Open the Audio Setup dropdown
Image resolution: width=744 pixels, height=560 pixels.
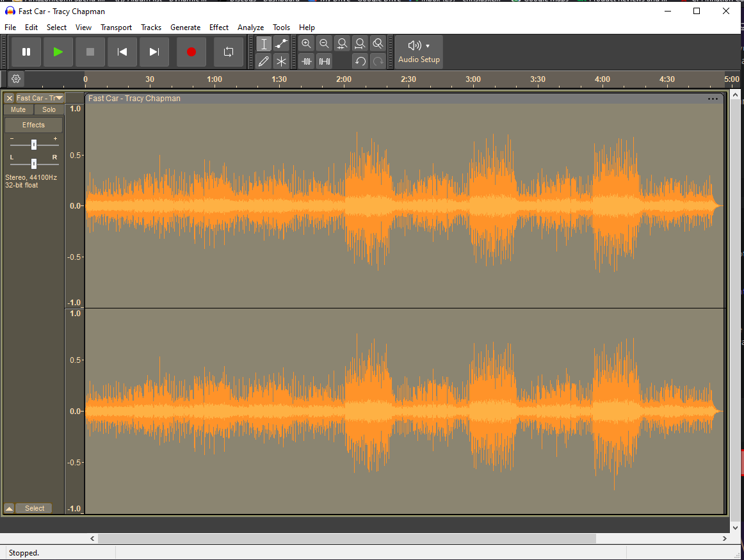419,52
